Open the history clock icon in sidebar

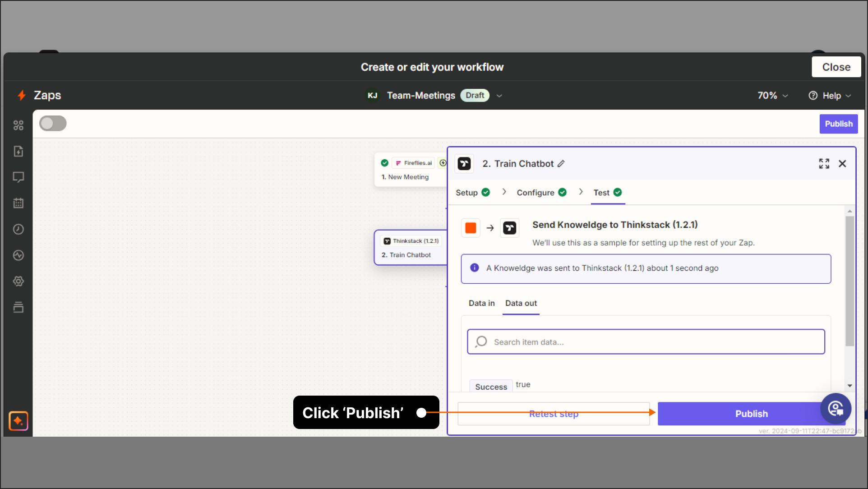pos(18,229)
